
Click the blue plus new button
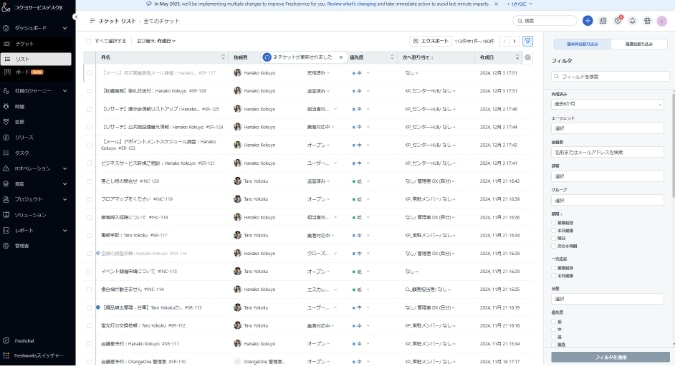click(x=588, y=21)
